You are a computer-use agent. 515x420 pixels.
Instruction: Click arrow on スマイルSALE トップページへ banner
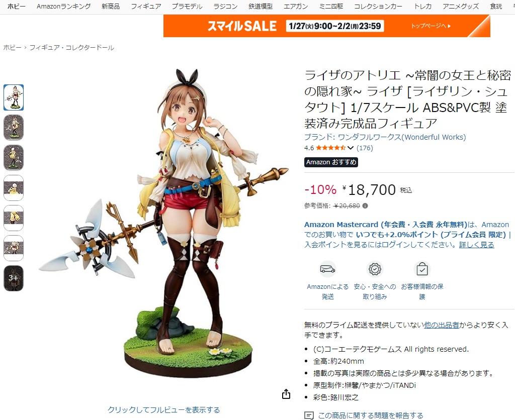coord(449,26)
